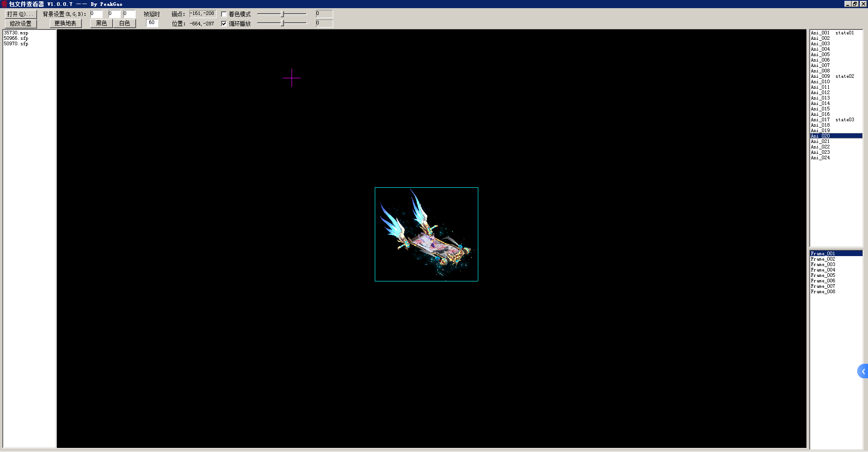Click the second background G value field
868x452 pixels.
(x=114, y=14)
